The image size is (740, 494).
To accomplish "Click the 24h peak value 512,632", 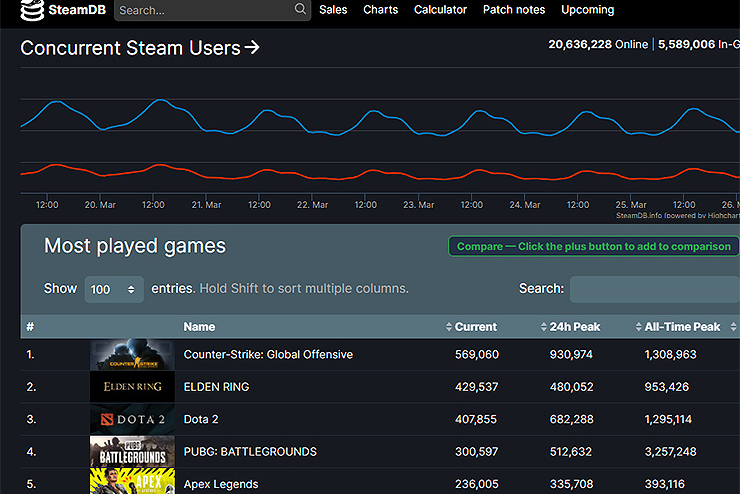I will [571, 452].
